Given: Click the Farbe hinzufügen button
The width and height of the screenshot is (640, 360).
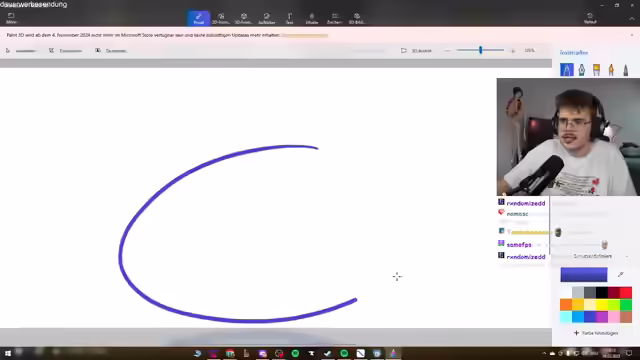Looking at the screenshot, I should click(x=596, y=333).
